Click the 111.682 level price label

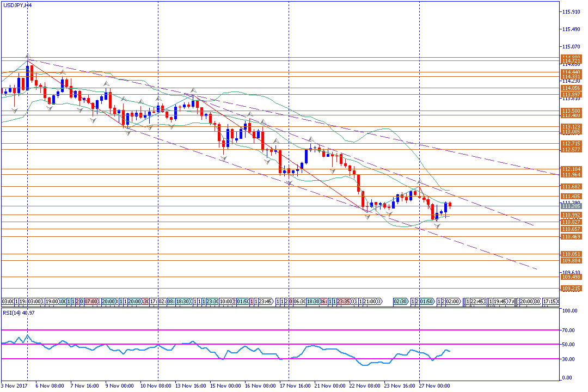(x=571, y=186)
